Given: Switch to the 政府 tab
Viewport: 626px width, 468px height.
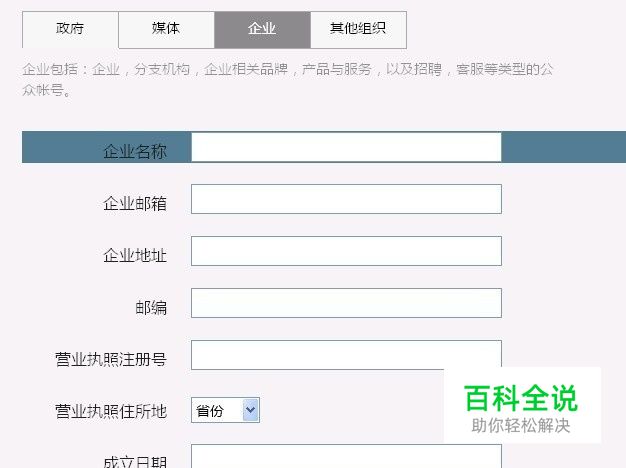Looking at the screenshot, I should 70,30.
